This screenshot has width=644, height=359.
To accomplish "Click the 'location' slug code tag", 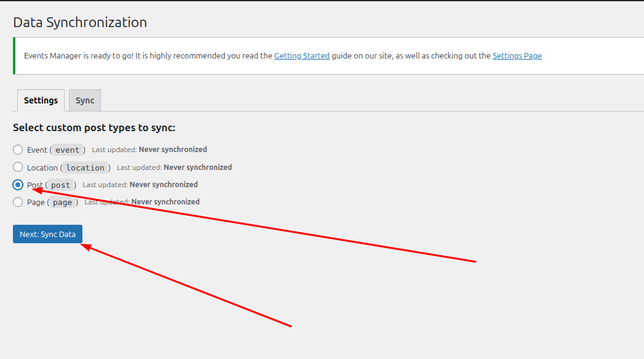I will (85, 167).
